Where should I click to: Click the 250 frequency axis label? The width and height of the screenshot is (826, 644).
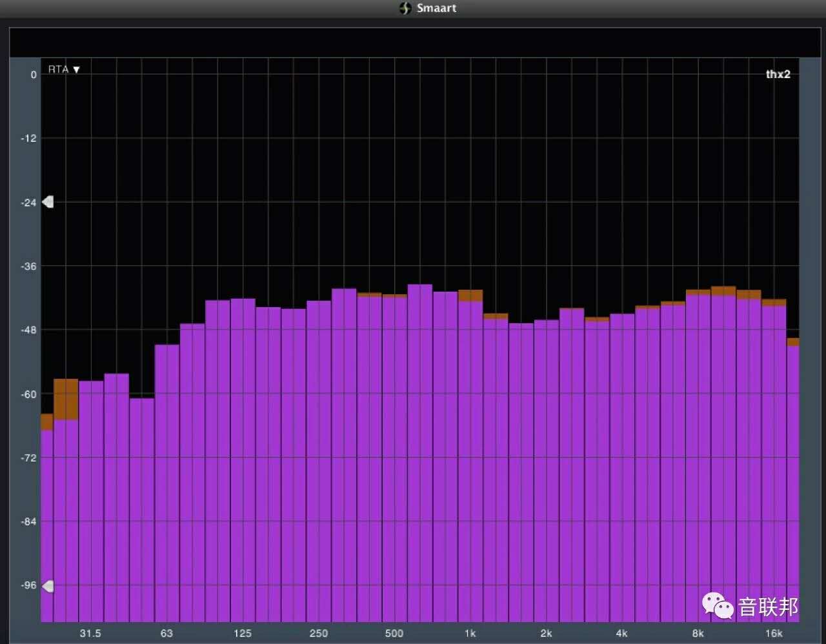coord(318,633)
